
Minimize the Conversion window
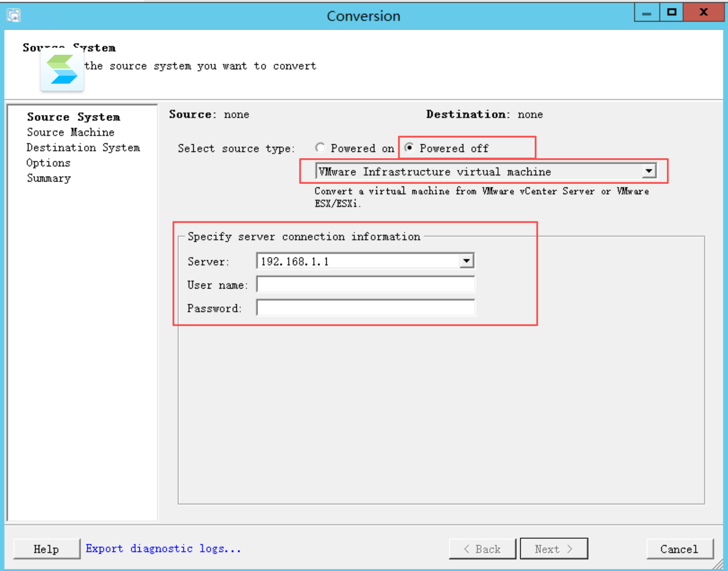(x=647, y=12)
